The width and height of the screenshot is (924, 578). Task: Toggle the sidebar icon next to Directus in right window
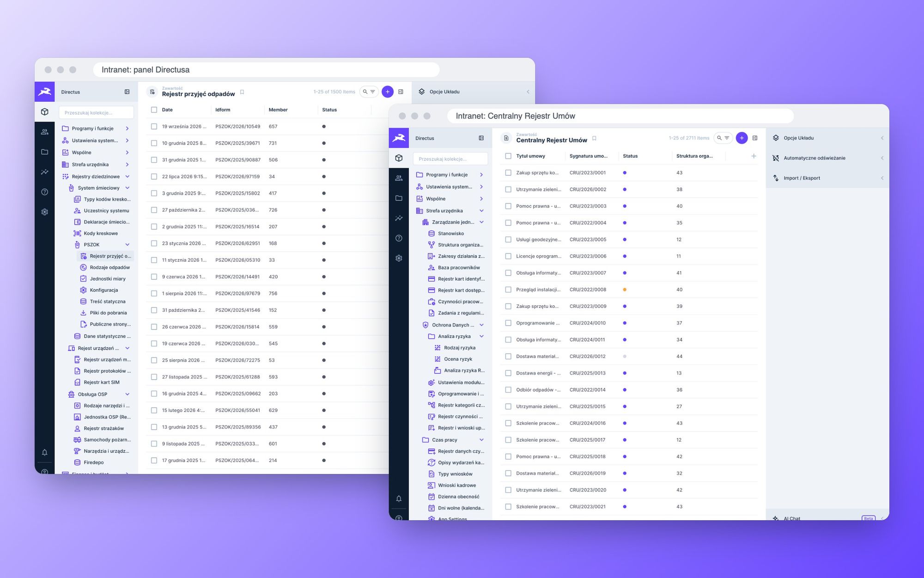tap(481, 138)
